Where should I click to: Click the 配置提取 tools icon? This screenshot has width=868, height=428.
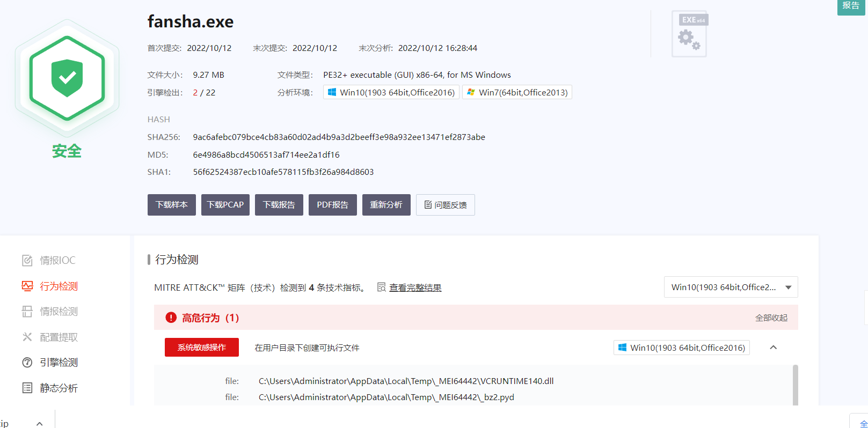click(x=27, y=337)
